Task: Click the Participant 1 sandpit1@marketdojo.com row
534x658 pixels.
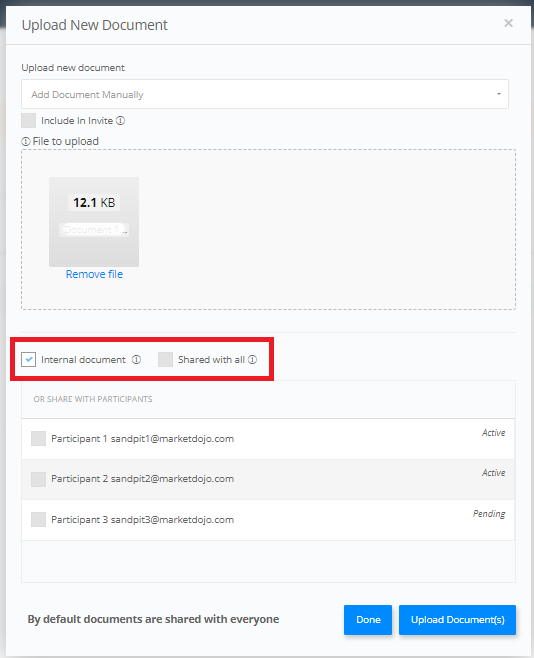Action: point(268,439)
